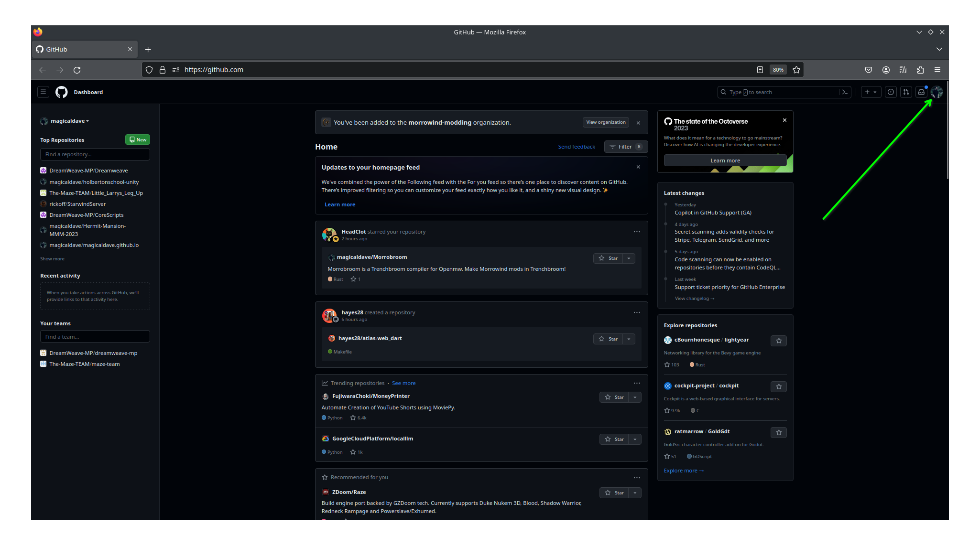980x557 pixels.
Task: Click Send feedback link
Action: click(577, 147)
